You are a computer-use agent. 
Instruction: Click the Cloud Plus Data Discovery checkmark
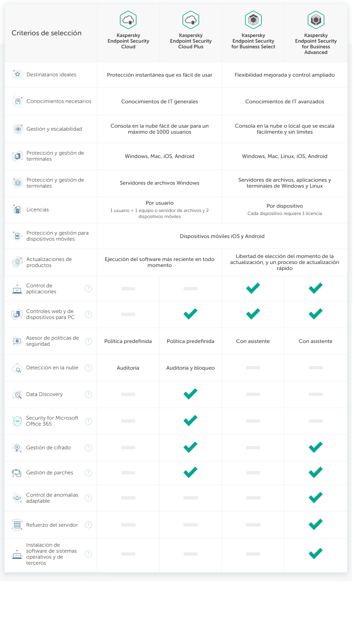click(190, 394)
